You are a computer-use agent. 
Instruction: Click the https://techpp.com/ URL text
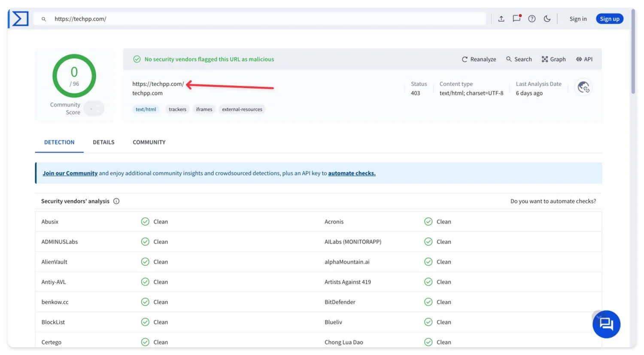coord(158,84)
